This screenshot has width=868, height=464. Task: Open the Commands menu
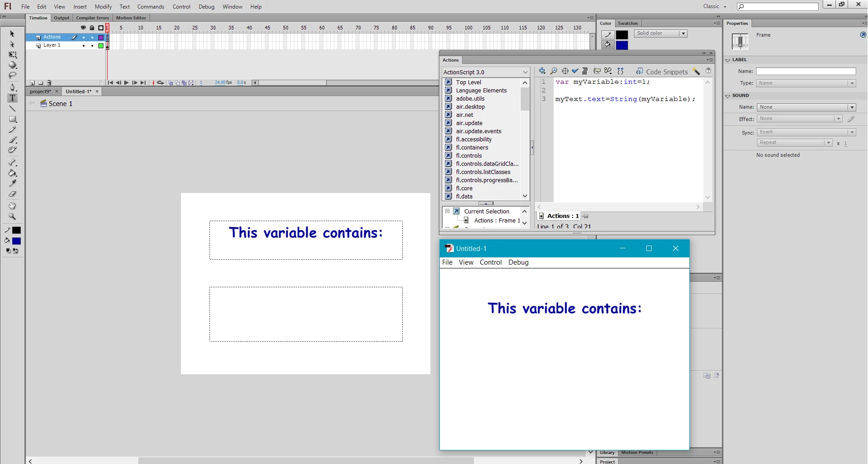(x=151, y=7)
